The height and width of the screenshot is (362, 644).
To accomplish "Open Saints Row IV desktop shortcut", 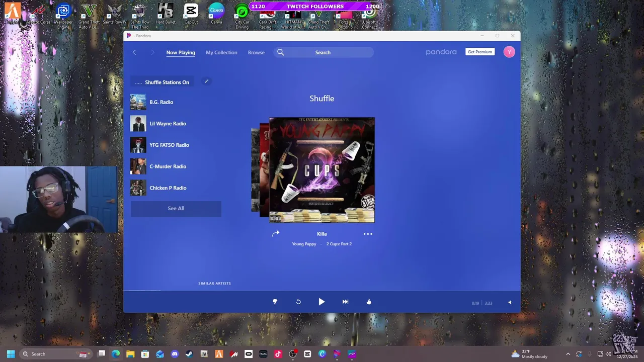I will (x=115, y=15).
